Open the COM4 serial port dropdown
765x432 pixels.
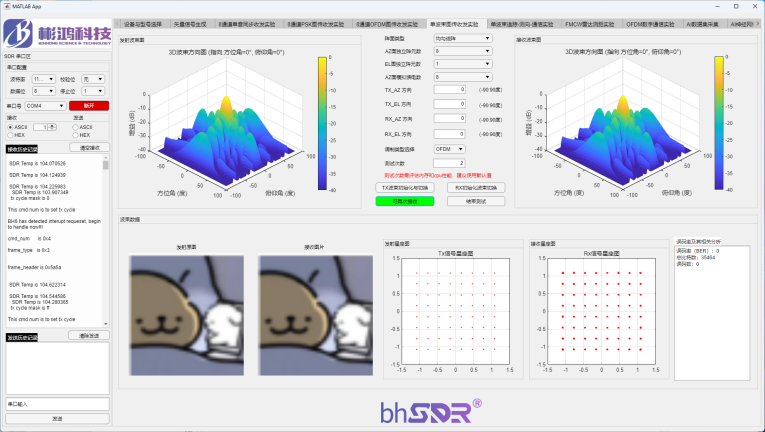pos(45,106)
